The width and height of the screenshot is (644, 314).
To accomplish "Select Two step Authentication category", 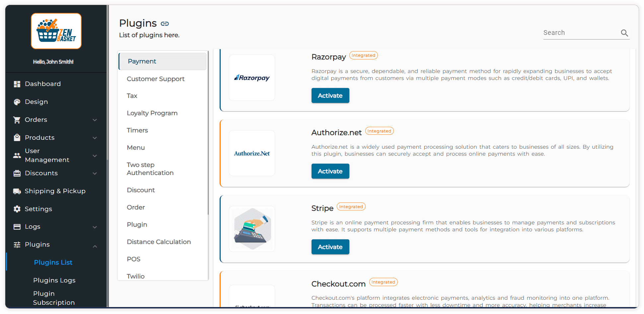I will (x=150, y=169).
